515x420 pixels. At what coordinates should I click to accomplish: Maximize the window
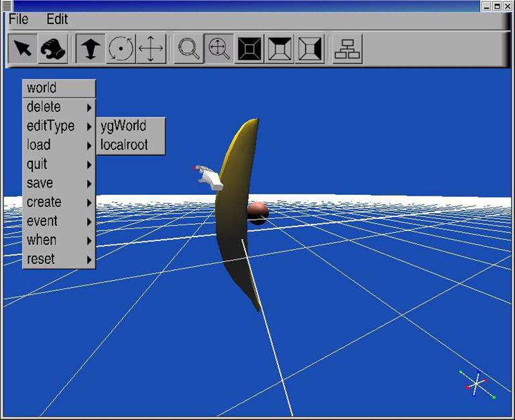pos(498,6)
